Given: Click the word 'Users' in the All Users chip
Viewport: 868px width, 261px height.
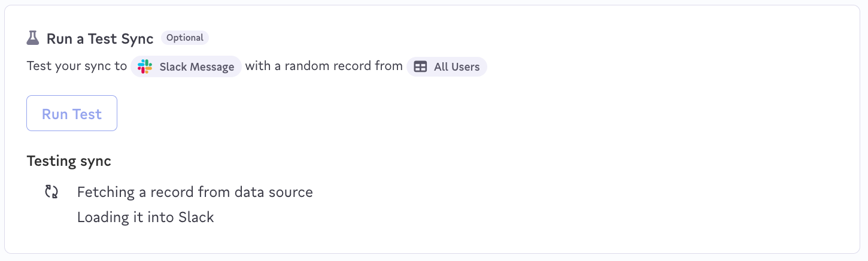Looking at the screenshot, I should 466,67.
